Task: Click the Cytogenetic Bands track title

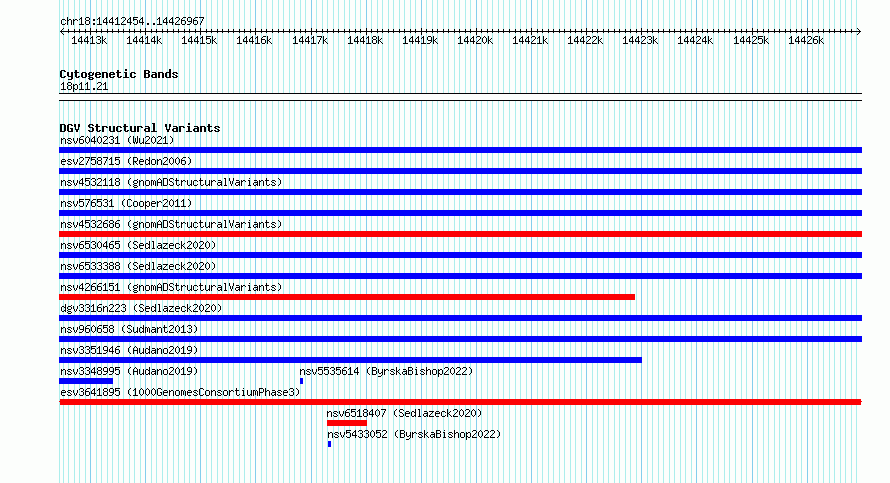Action: (x=119, y=74)
